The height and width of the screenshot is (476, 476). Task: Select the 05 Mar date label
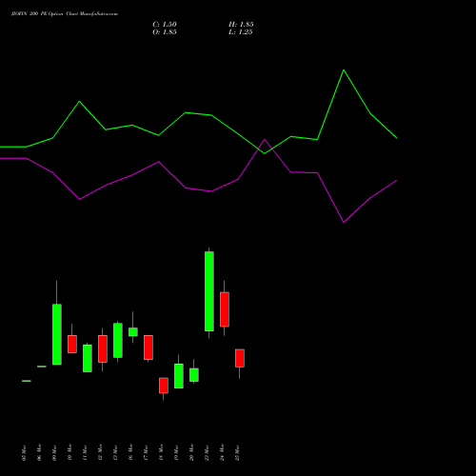pyautogui.click(x=25, y=452)
